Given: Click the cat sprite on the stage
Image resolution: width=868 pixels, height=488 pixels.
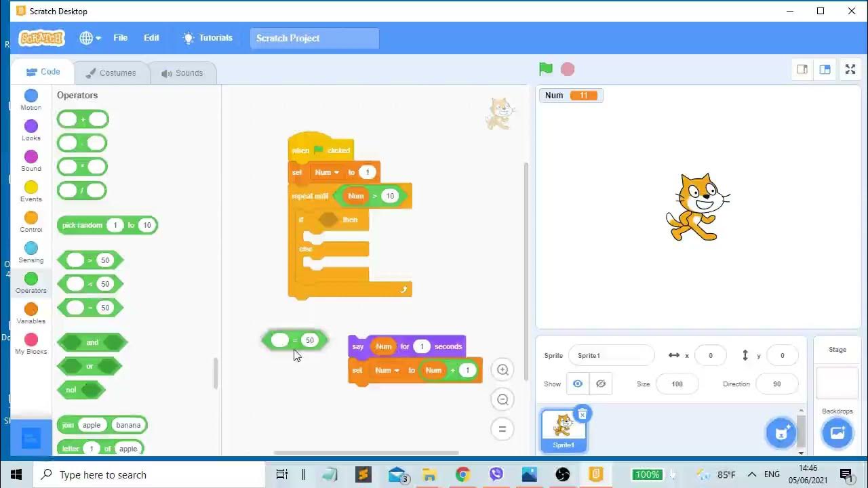Looking at the screenshot, I should [698, 207].
